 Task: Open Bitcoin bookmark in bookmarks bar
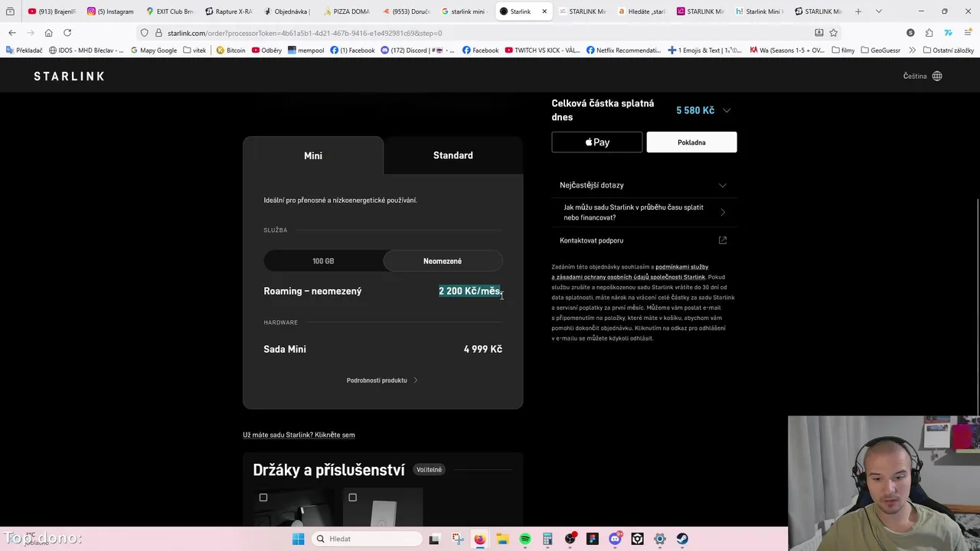pos(230,51)
